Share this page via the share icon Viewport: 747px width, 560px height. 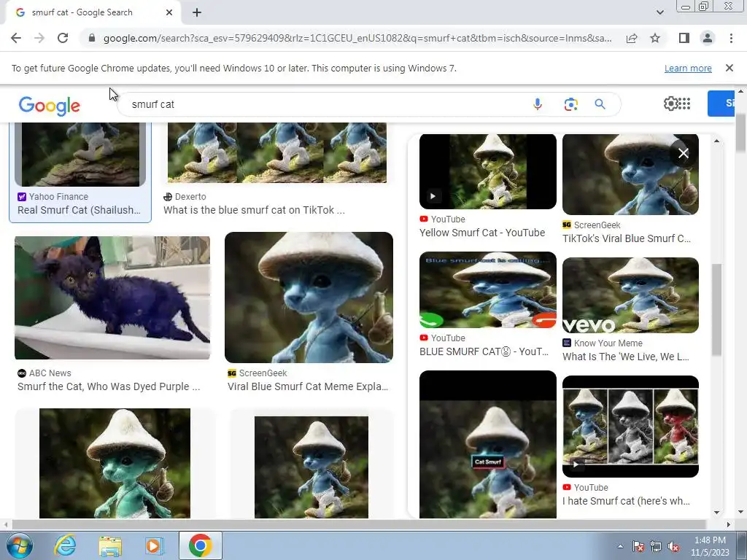632,38
